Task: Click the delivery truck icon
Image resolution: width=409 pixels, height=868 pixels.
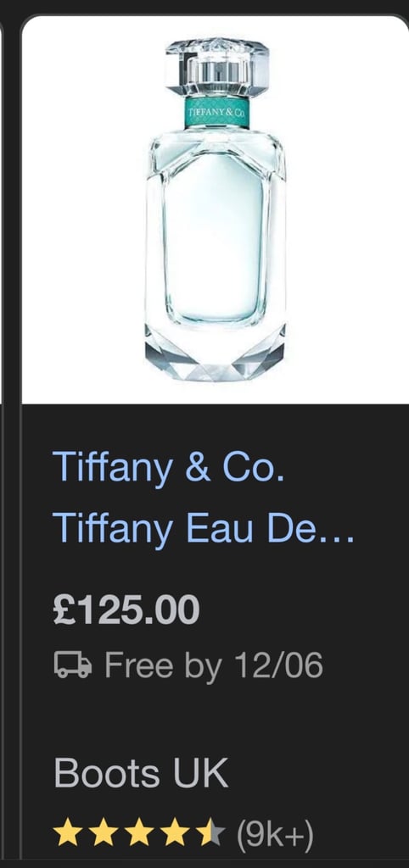Action: click(x=73, y=665)
